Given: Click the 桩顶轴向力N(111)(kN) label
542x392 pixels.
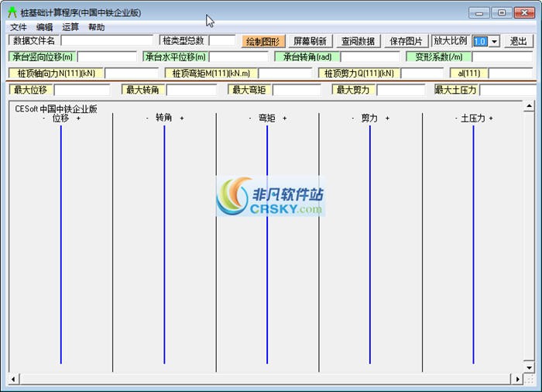Looking at the screenshot, I should (x=56, y=73).
